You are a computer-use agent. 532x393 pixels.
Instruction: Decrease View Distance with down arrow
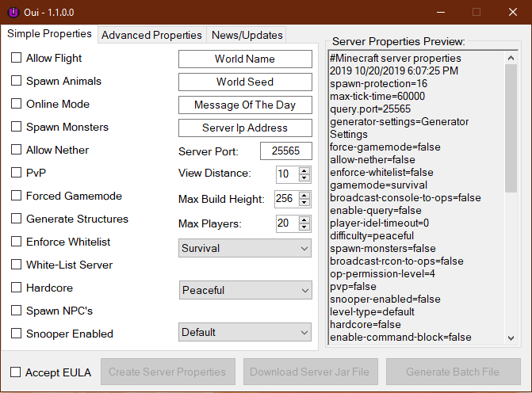(x=304, y=178)
